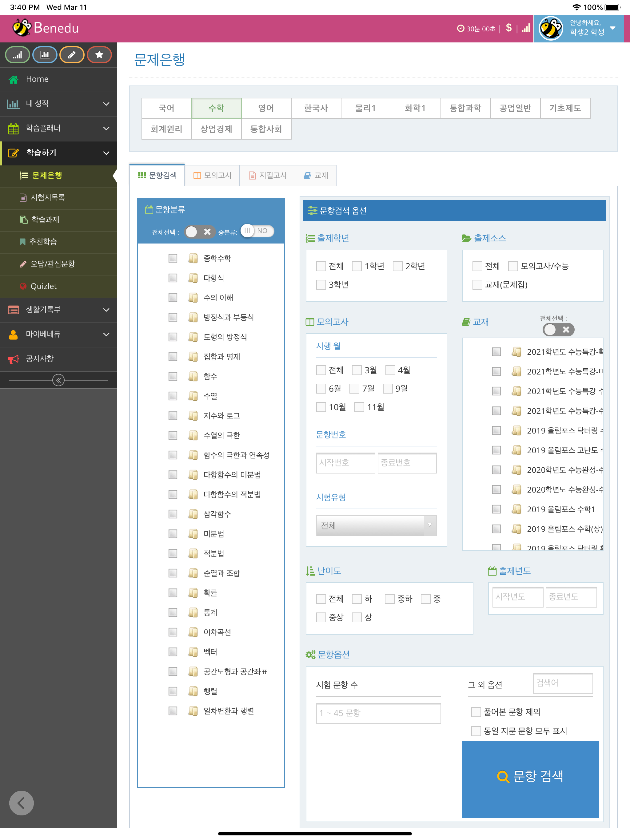Switch to the 모의고사 tab
Viewport: 630px width, 840px height.
tap(212, 176)
